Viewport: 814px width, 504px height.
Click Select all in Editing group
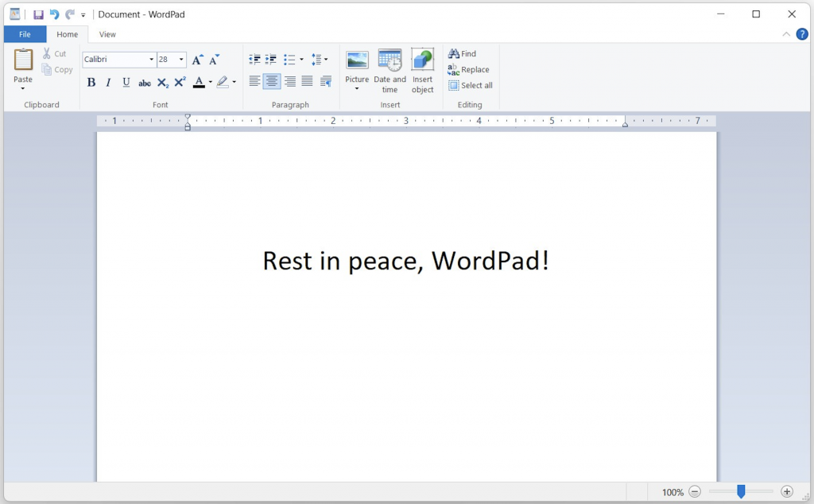click(x=471, y=85)
